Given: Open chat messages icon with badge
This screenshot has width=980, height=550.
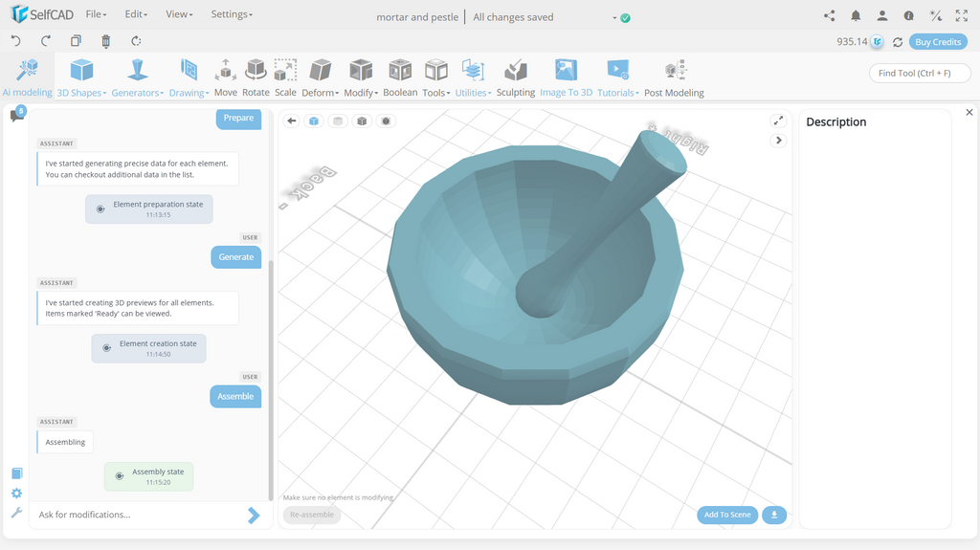Looking at the screenshot, I should point(17,115).
